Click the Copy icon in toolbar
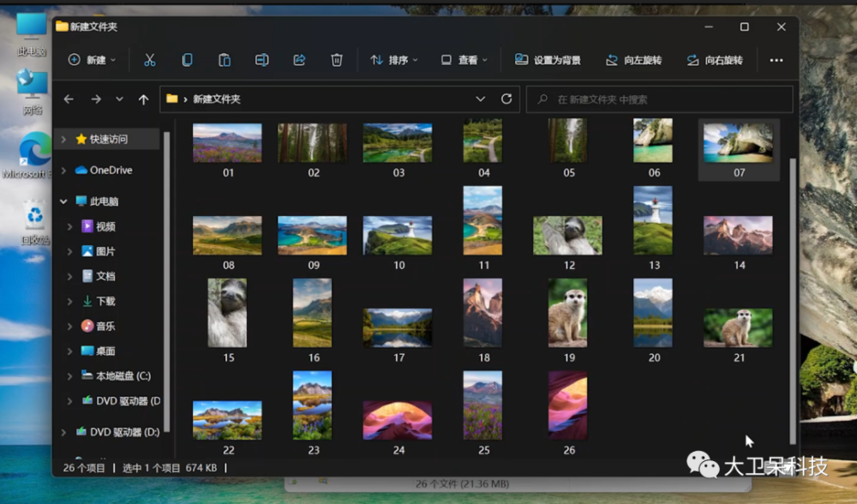 click(187, 60)
